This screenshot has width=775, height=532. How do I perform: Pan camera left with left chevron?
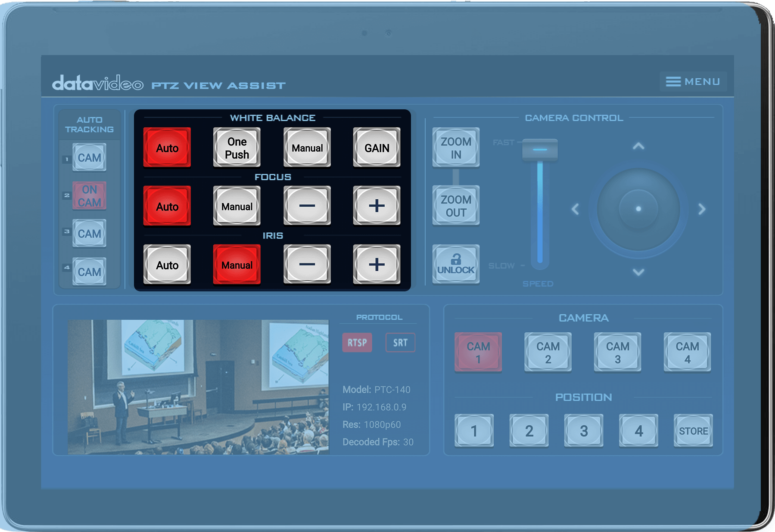click(x=575, y=209)
